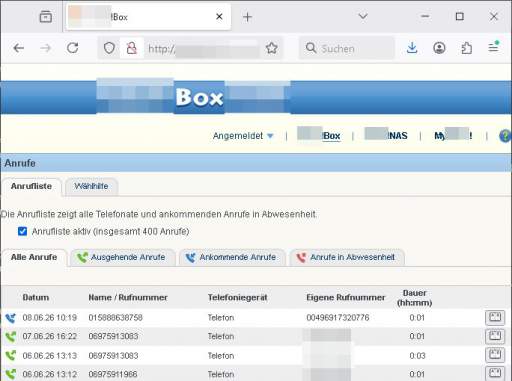
Task: Open the extensions puzzle icon
Action: click(x=466, y=48)
